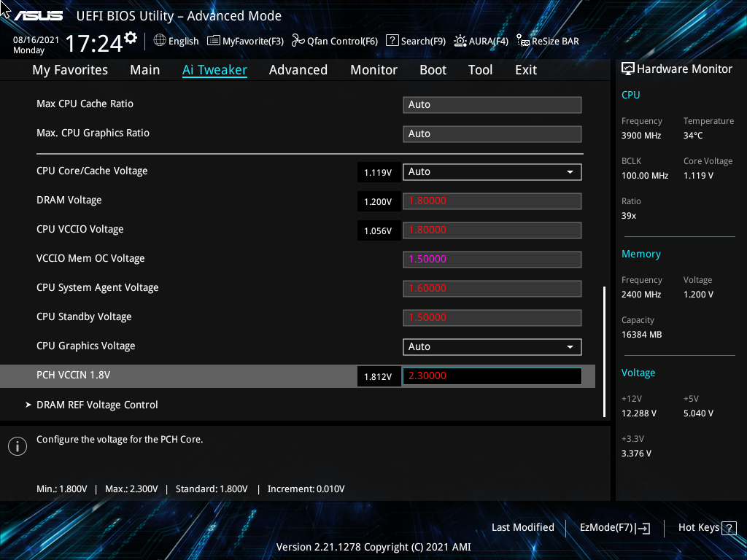Viewport: 747px width, 560px height.
Task: Click the globe language icon
Action: 160,41
